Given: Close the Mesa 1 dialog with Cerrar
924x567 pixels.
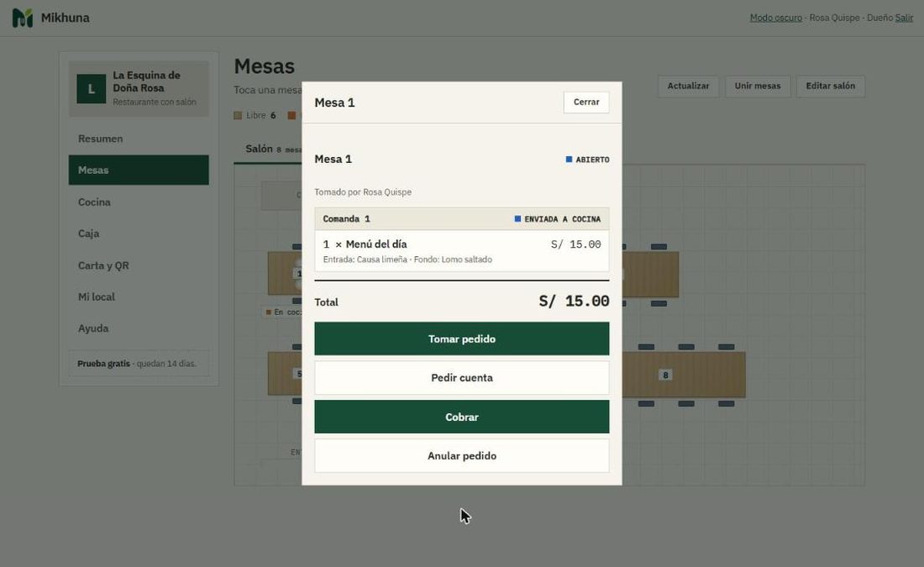Looking at the screenshot, I should 586,102.
